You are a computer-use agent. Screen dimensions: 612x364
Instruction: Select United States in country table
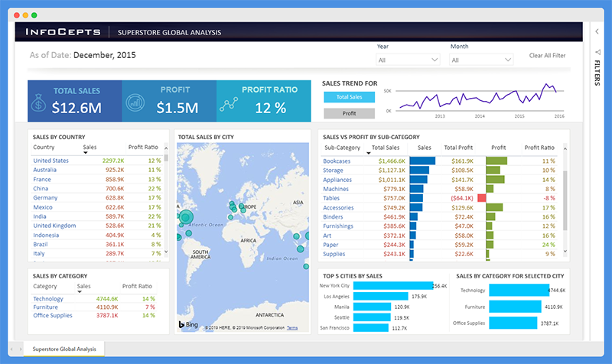[x=50, y=161]
